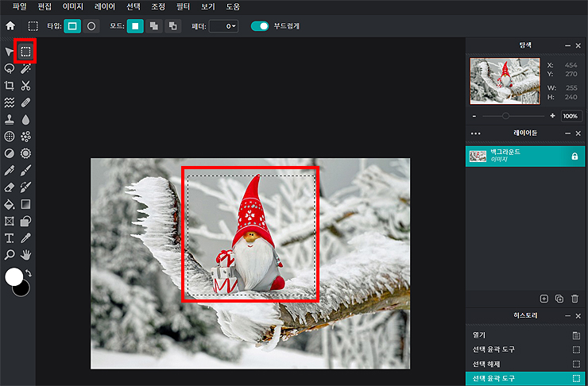The width and height of the screenshot is (588, 386).
Task: Revert to 선택 해제 history state
Action: coord(525,365)
